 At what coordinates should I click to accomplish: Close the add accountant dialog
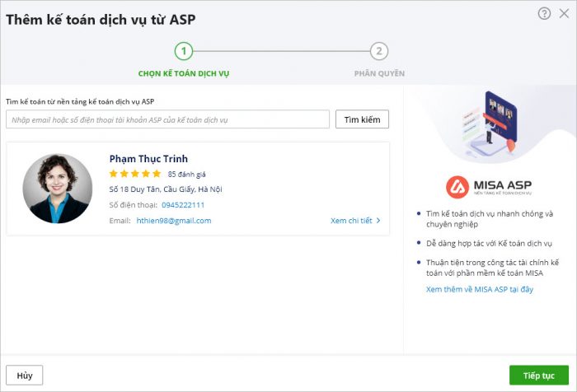click(564, 13)
